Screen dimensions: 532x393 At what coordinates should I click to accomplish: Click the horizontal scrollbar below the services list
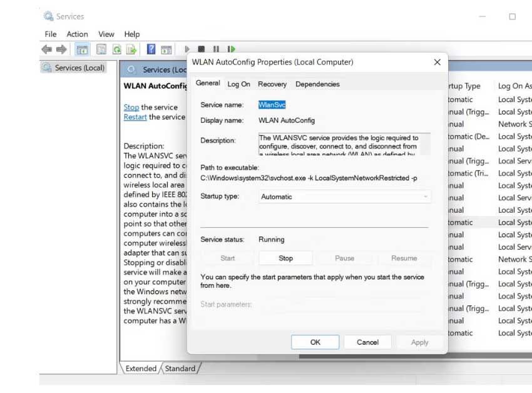416,356
